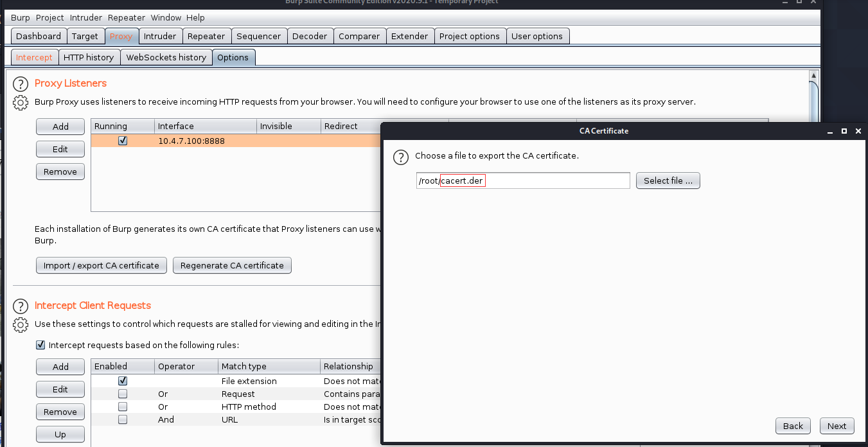Edit the selected intercept request rule
868x447 pixels.
tap(60, 389)
